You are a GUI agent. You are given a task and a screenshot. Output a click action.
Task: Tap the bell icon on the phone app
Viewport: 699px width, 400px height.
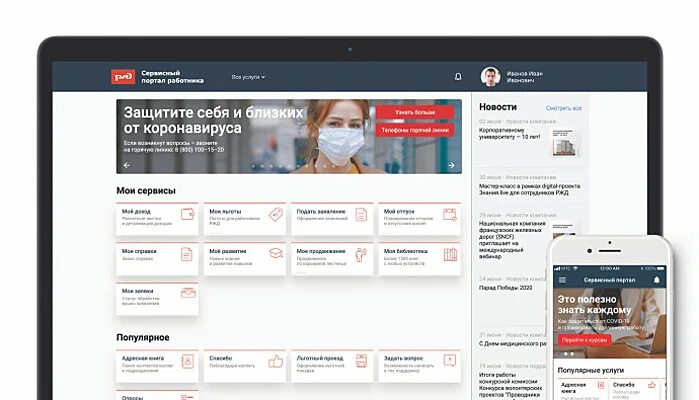pyautogui.click(x=657, y=280)
